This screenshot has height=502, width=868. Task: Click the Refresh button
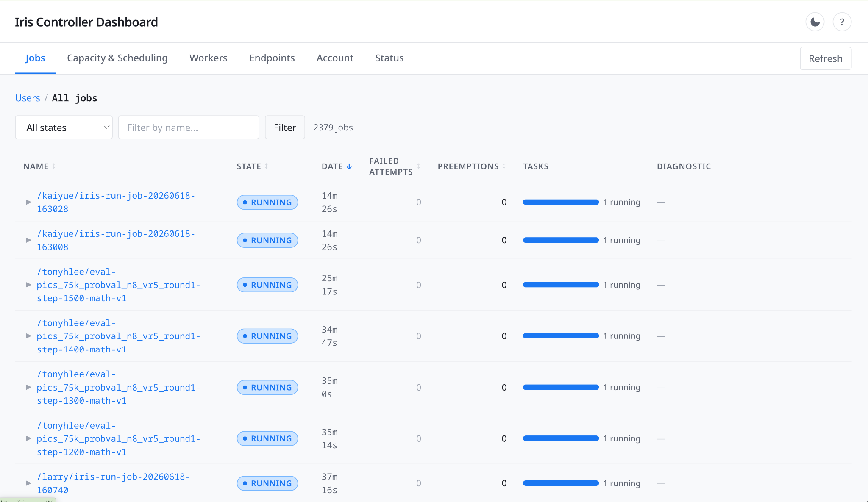825,58
